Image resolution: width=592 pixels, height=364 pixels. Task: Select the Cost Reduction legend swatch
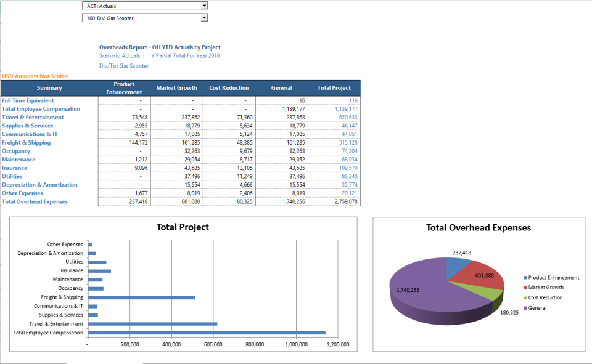click(x=525, y=297)
